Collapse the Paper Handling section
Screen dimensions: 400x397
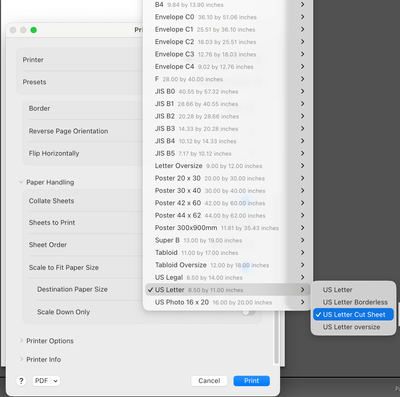point(21,182)
